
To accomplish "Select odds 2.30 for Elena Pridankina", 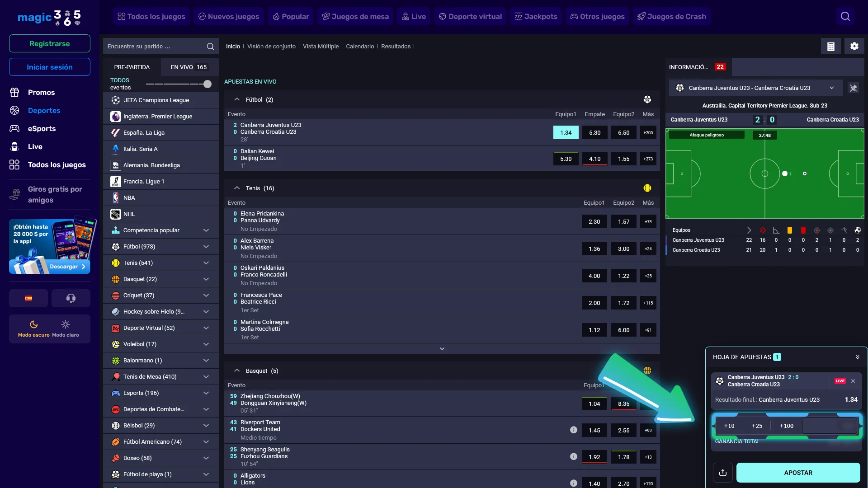I will click(594, 221).
